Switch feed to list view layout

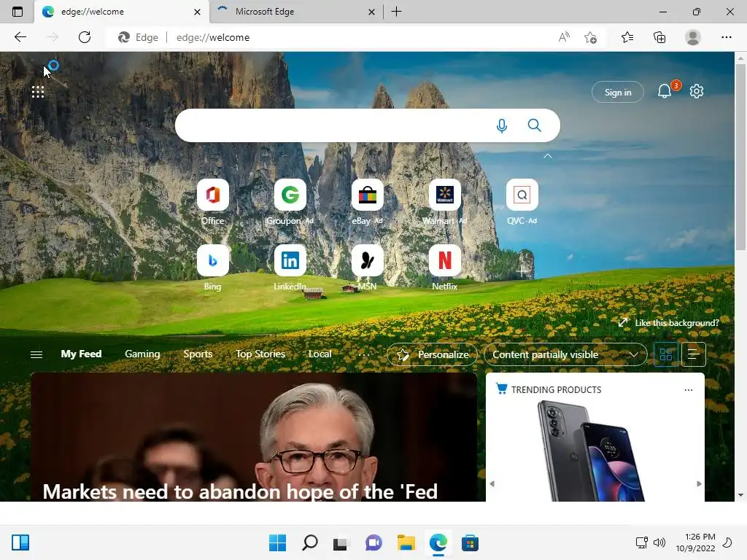click(x=694, y=354)
